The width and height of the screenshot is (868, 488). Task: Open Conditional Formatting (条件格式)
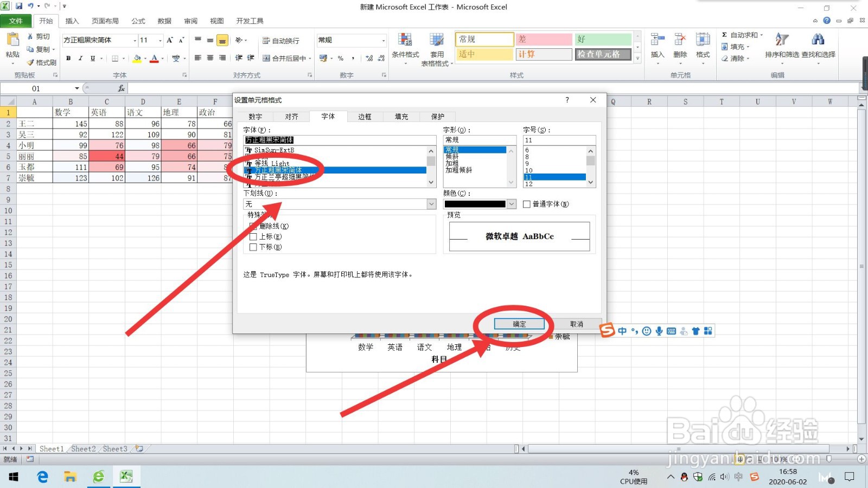[405, 48]
